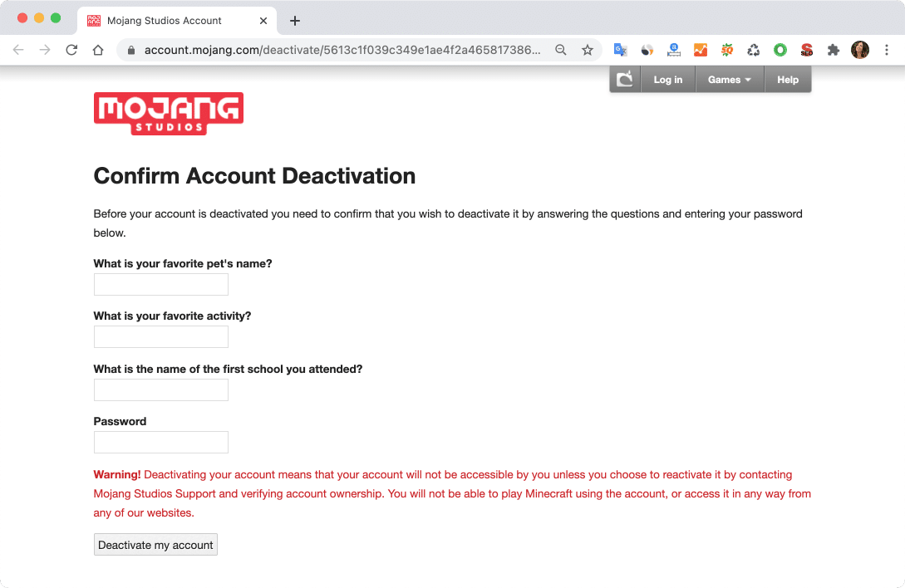The width and height of the screenshot is (905, 588).
Task: Click the yellow minimize window button
Action: [39, 18]
